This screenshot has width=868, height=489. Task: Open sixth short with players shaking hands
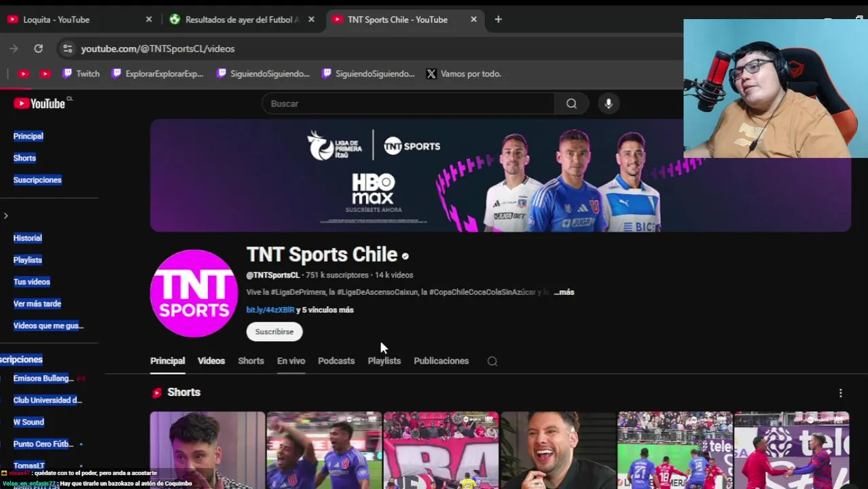[791, 450]
